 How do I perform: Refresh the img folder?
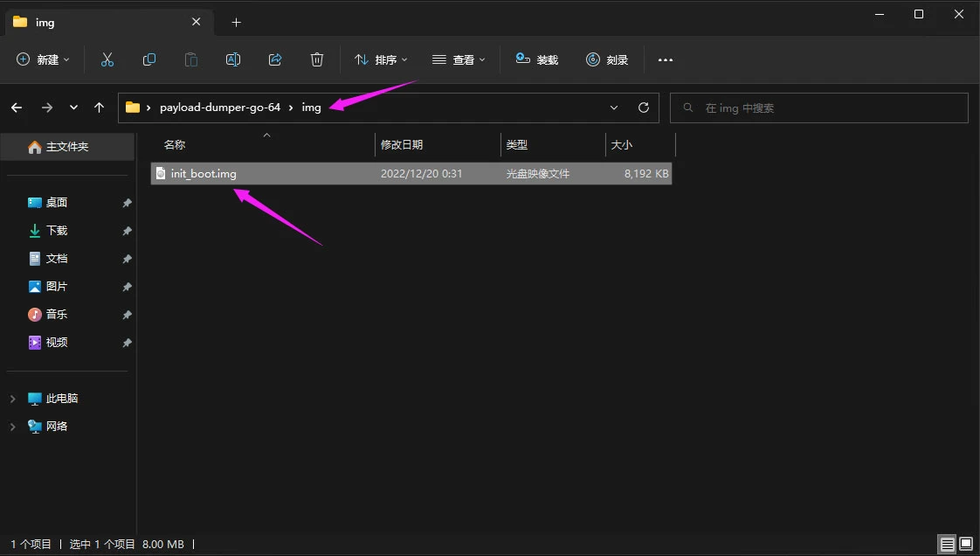click(x=643, y=108)
